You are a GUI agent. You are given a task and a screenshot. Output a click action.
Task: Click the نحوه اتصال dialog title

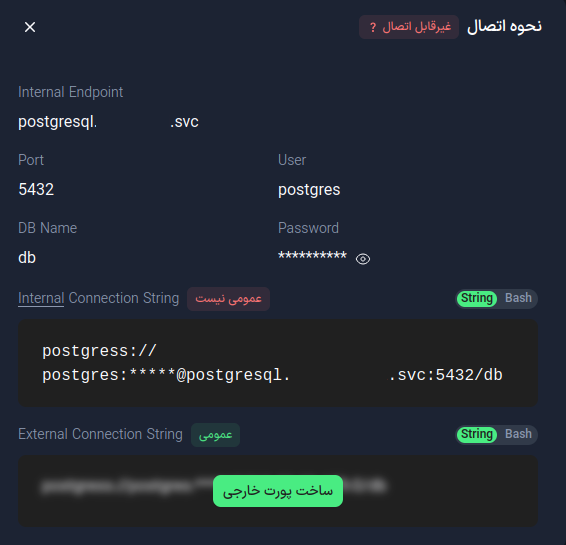(x=504, y=27)
